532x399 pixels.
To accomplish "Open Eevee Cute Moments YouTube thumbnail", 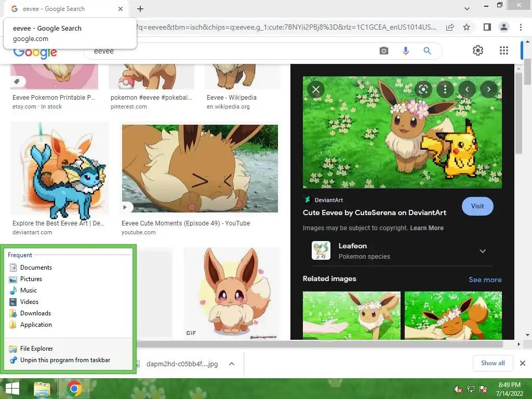I will [200, 169].
